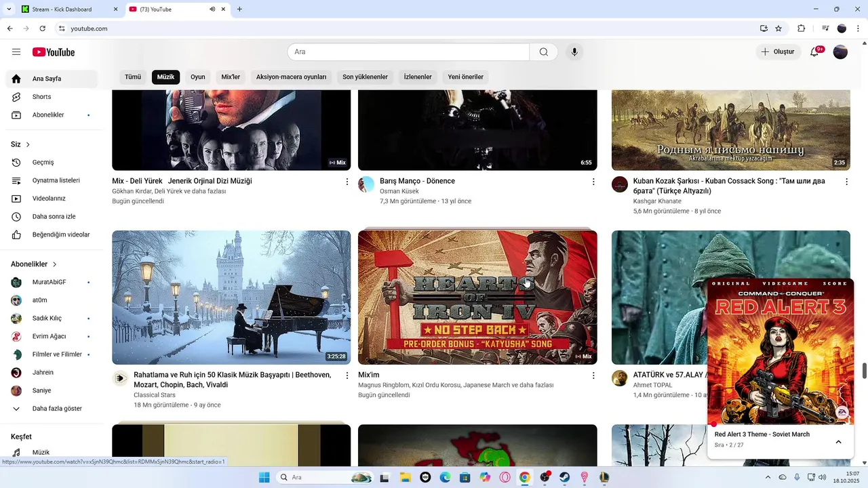Viewport: 868px width, 488px height.
Task: Open account avatar menu
Action: click(840, 52)
